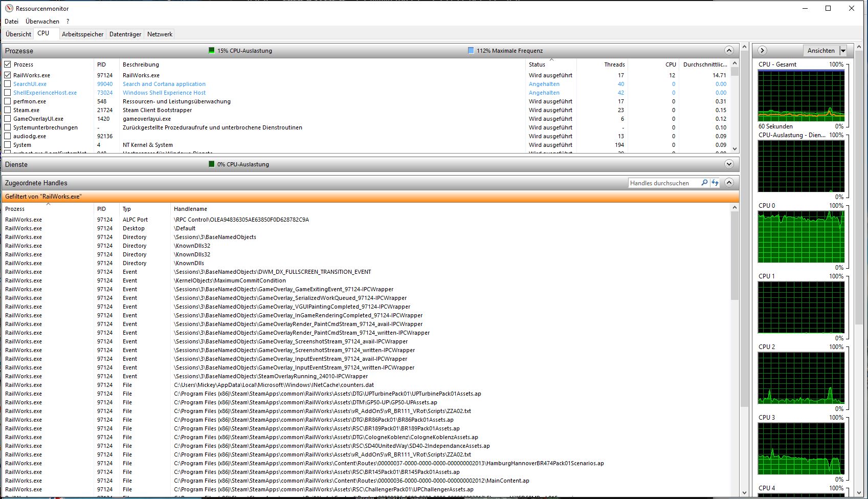
Task: Click the CPU 0 usage graph
Action: click(x=801, y=237)
